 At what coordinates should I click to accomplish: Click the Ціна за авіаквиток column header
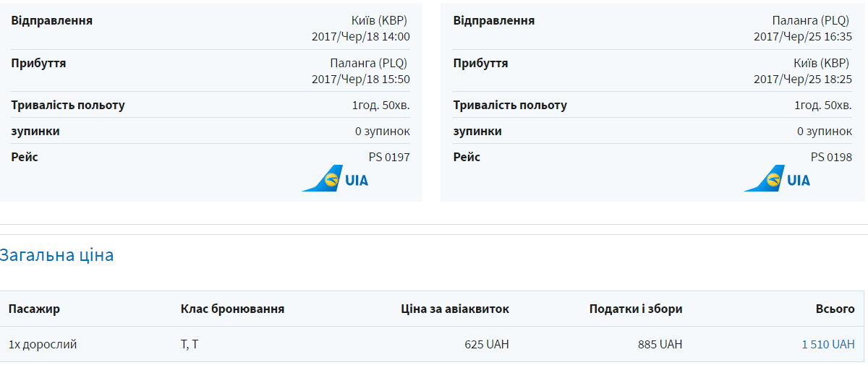455,309
